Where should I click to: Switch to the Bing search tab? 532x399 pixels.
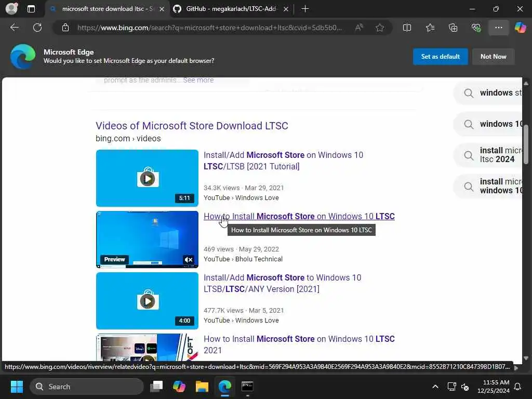[107, 9]
